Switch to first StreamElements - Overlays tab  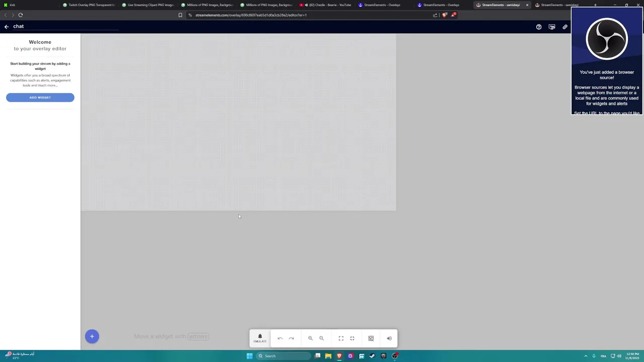(x=385, y=5)
